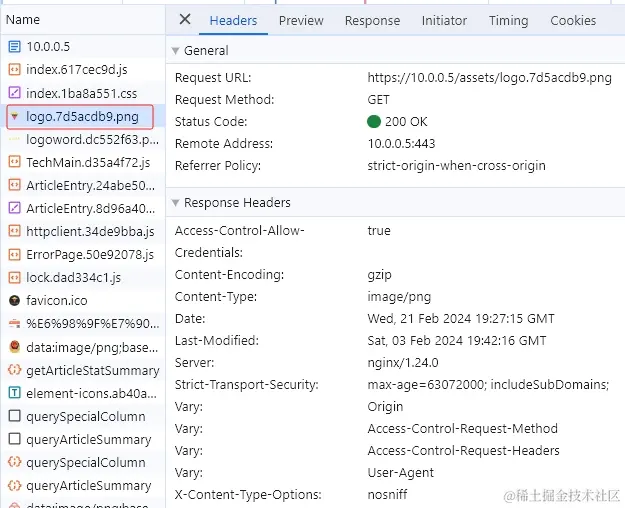Click the stylesheet icon for index.1ba8a551.css
This screenshot has width=625, height=508.
(14, 93)
